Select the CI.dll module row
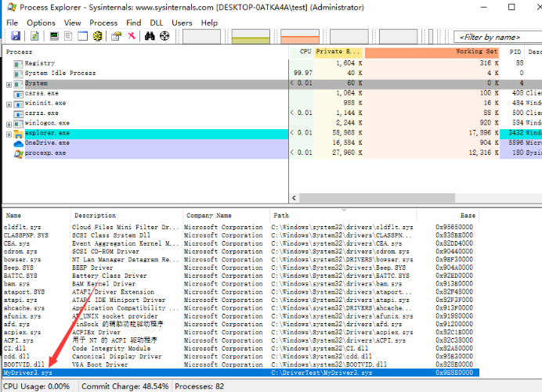This screenshot has width=542, height=392. pyautogui.click(x=241, y=348)
